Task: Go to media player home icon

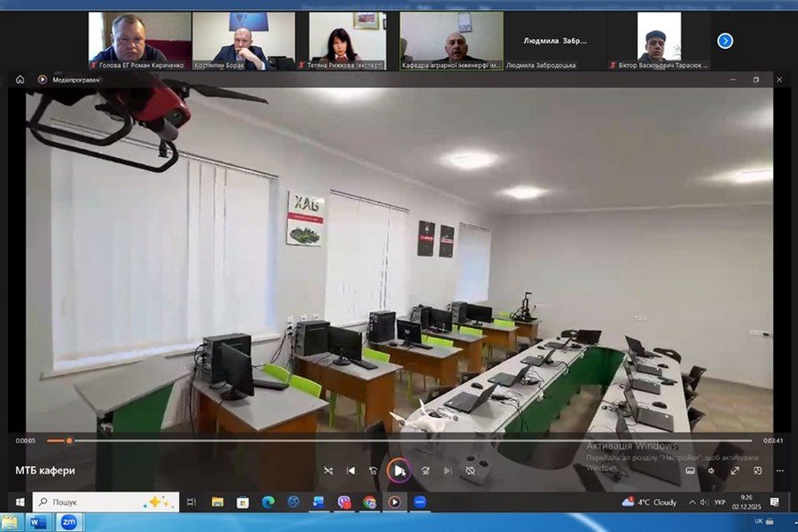Action: pos(20,80)
